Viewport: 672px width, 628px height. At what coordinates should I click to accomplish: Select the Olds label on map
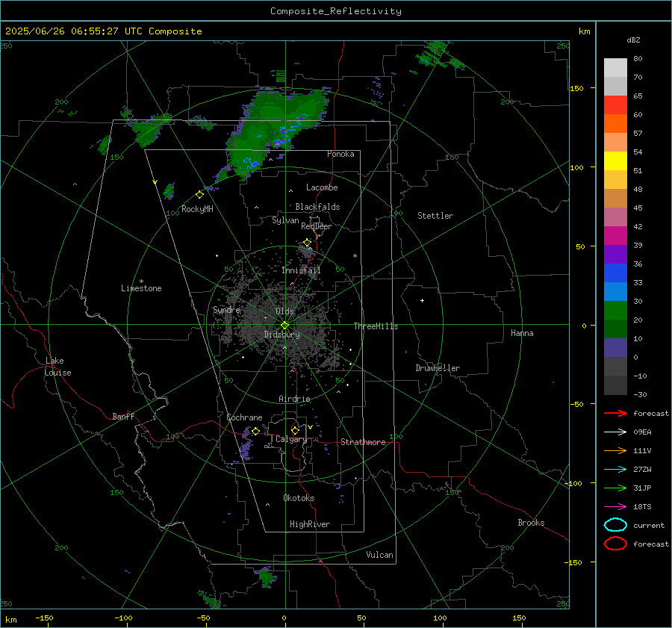click(284, 311)
